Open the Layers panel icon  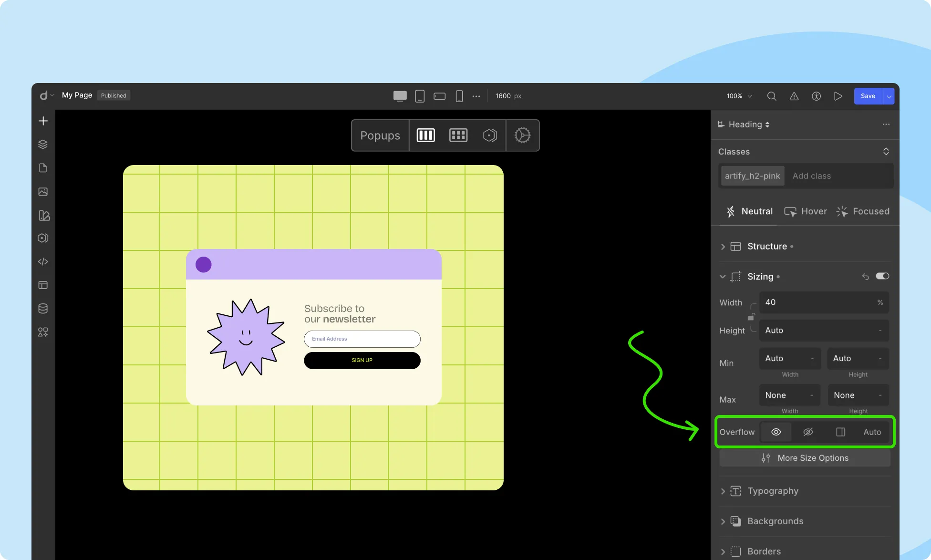(x=43, y=145)
